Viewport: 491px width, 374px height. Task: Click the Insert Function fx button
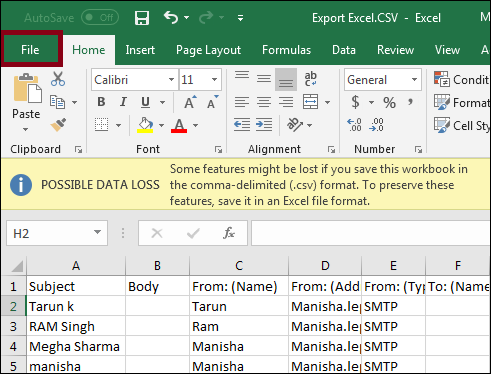pyautogui.click(x=229, y=233)
